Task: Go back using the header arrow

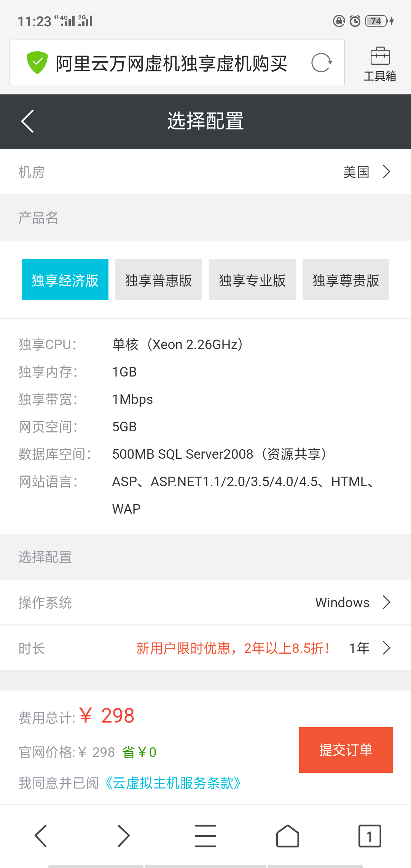Action: [x=27, y=121]
